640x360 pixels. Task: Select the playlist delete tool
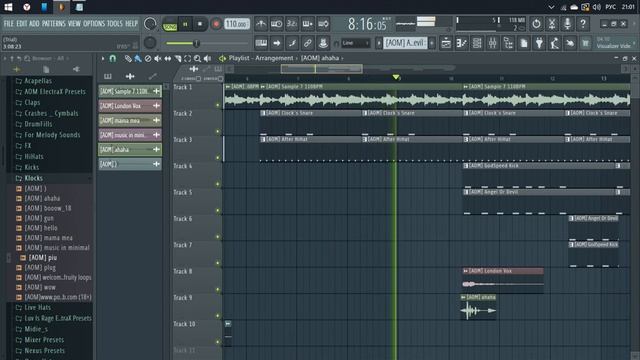coord(148,59)
